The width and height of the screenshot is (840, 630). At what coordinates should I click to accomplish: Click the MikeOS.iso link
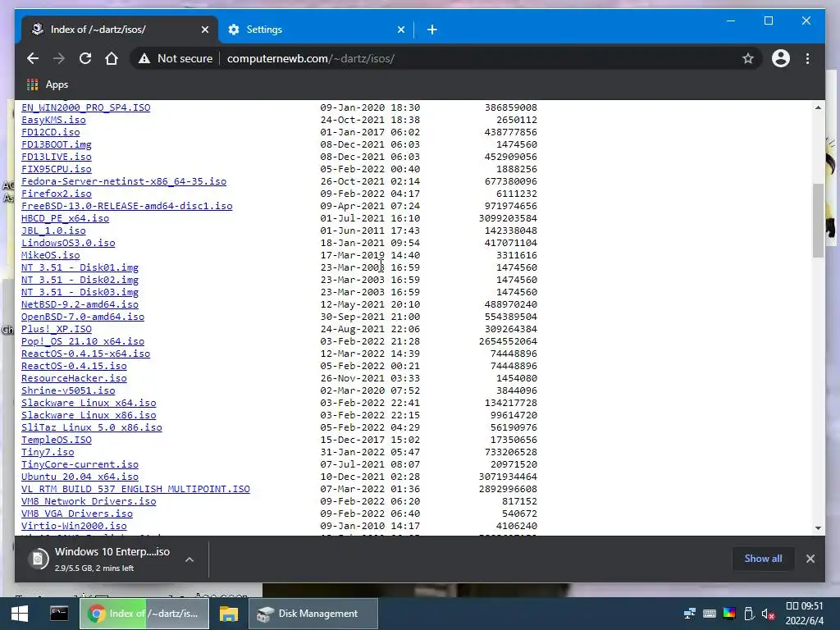(50, 256)
